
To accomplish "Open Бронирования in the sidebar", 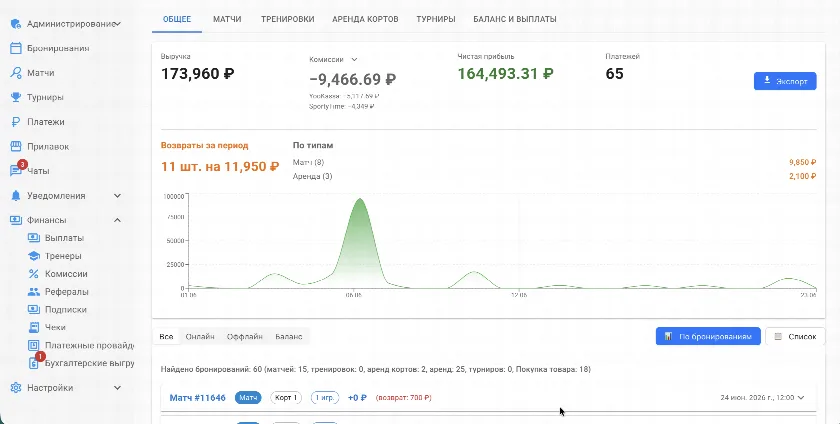I will (x=58, y=48).
